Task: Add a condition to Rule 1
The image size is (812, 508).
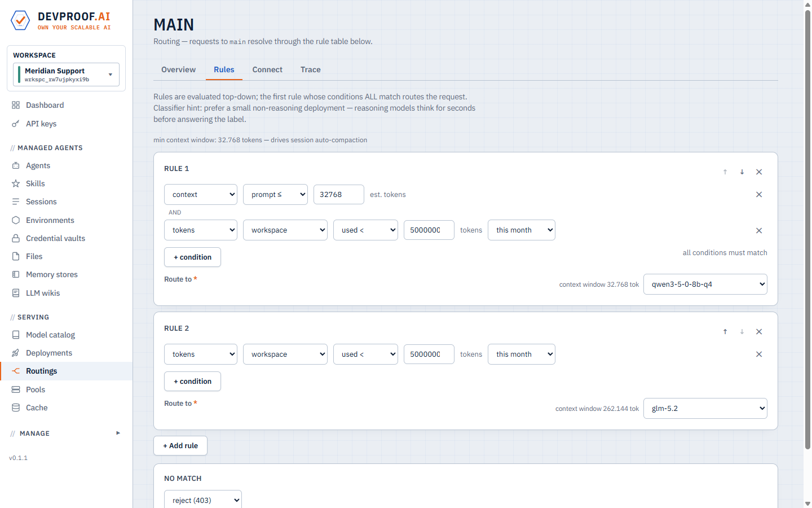Action: click(192, 257)
